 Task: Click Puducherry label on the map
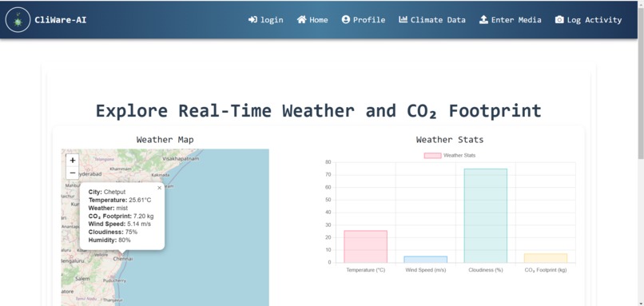point(114,280)
